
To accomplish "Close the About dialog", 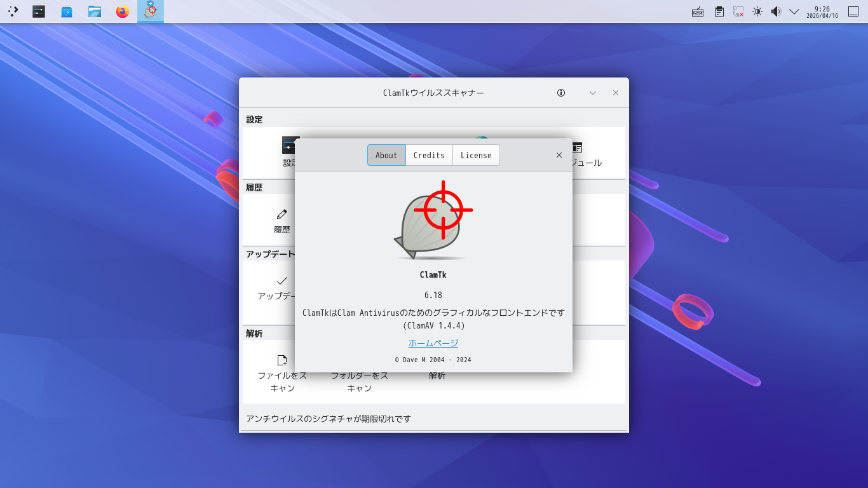I will (x=559, y=155).
